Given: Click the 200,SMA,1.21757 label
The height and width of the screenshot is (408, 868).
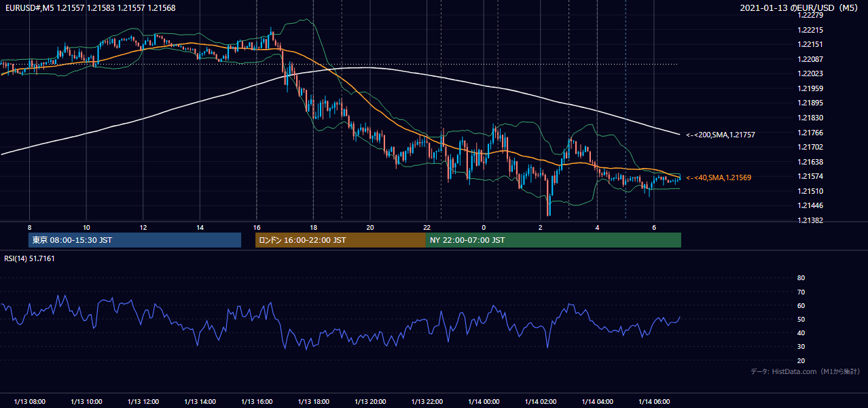Looking at the screenshot, I should (721, 135).
